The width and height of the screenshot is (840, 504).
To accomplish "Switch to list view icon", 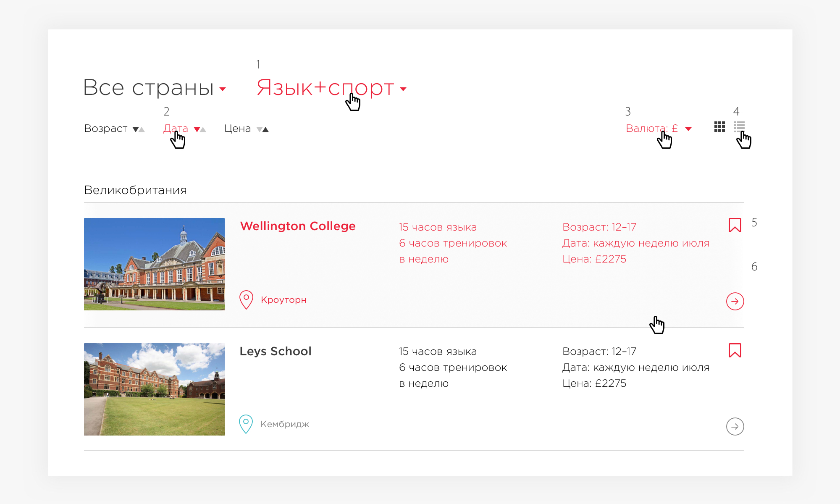I will pos(739,127).
